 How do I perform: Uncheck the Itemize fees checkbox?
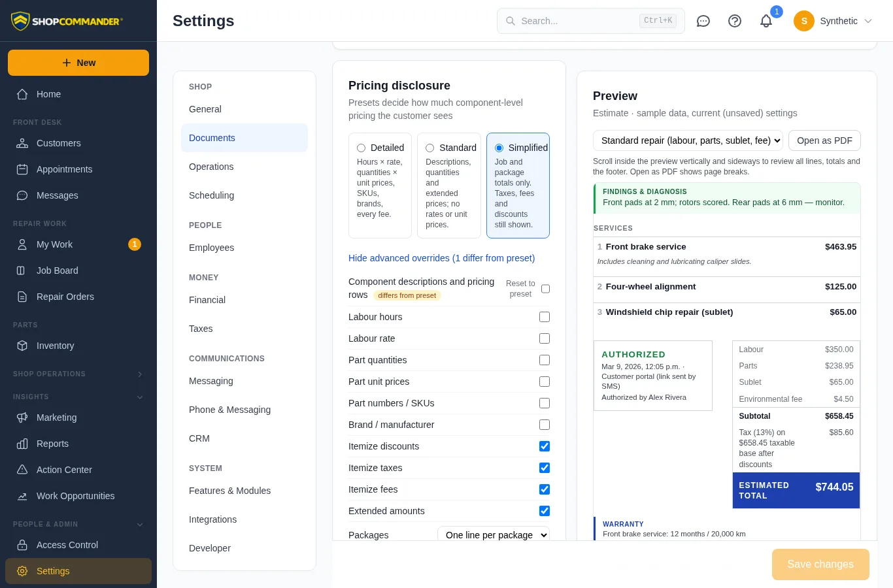545,489
